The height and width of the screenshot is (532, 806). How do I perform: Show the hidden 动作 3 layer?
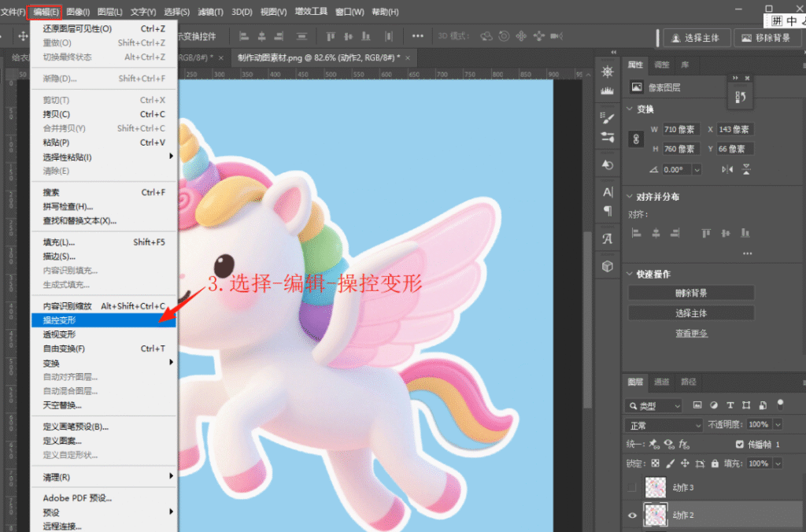(632, 487)
